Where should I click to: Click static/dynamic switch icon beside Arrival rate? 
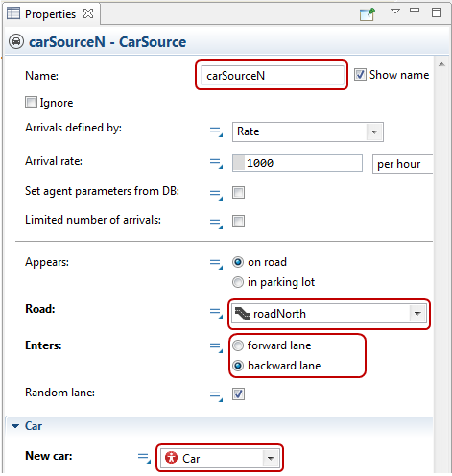(x=216, y=163)
